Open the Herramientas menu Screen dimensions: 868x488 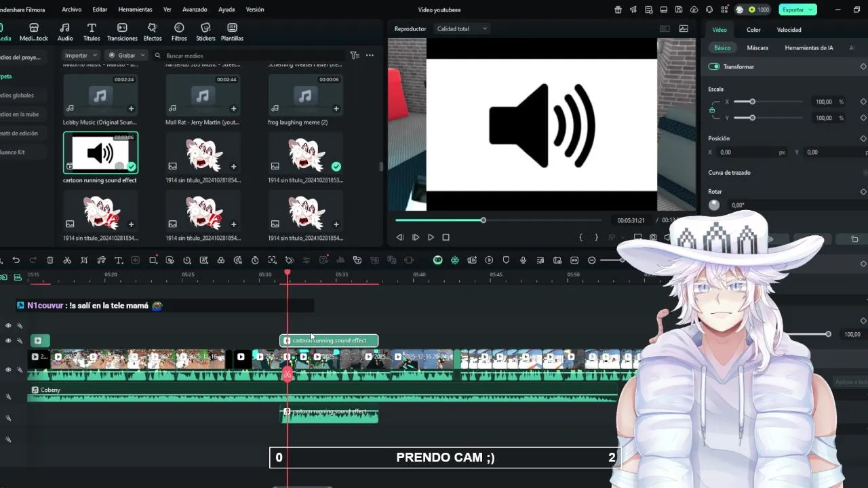click(135, 9)
